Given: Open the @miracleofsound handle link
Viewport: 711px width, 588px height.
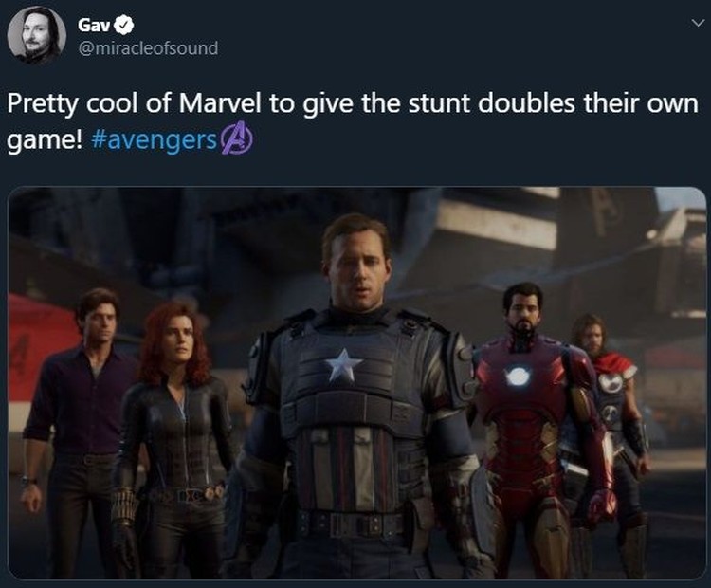Looking at the screenshot, I should coord(148,48).
